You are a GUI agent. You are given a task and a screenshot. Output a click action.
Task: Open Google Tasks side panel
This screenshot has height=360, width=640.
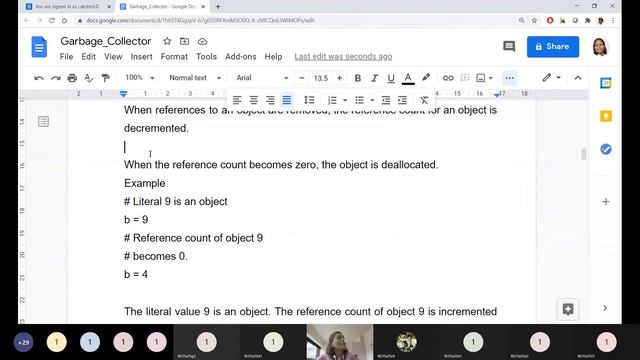(x=606, y=149)
